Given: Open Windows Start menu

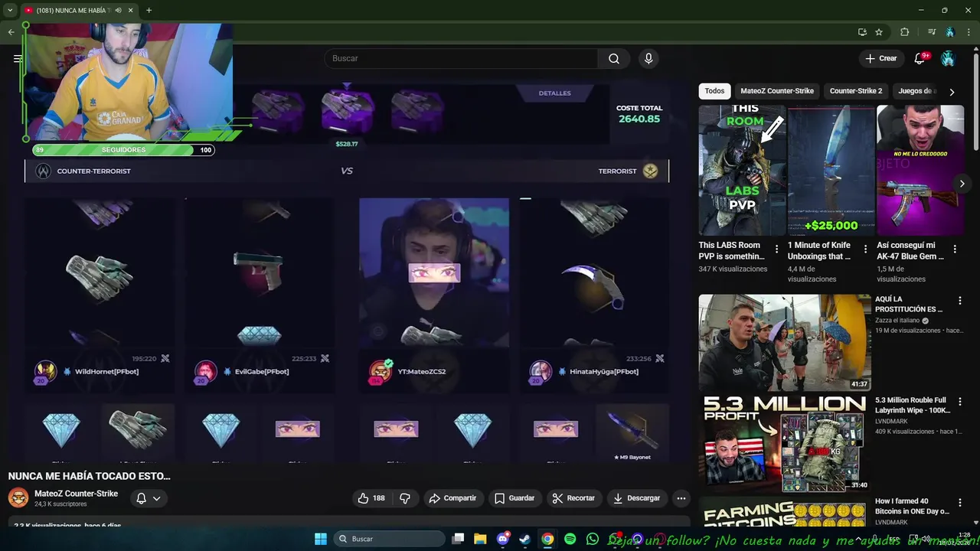Looking at the screenshot, I should pyautogui.click(x=321, y=539).
